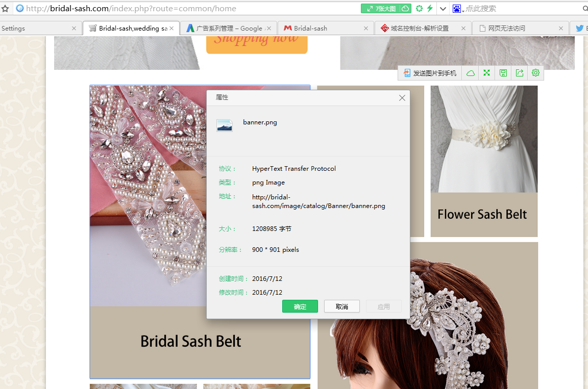This screenshot has width=588, height=389.
Task: Click the green aperture icon in the address bar
Action: pyautogui.click(x=419, y=8)
